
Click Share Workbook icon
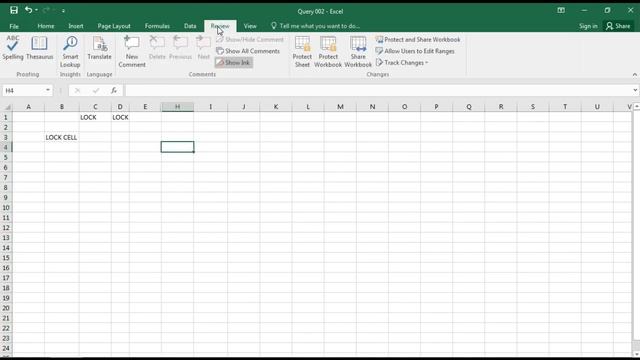pos(358,52)
